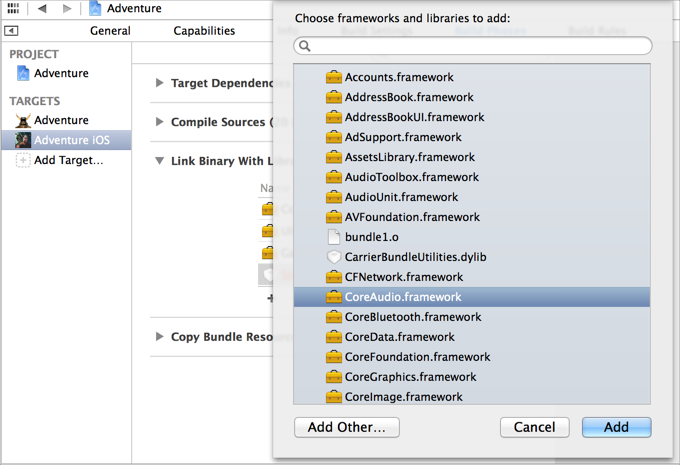Open the related items grid icon
The height and width of the screenshot is (465, 680).
coord(13,8)
